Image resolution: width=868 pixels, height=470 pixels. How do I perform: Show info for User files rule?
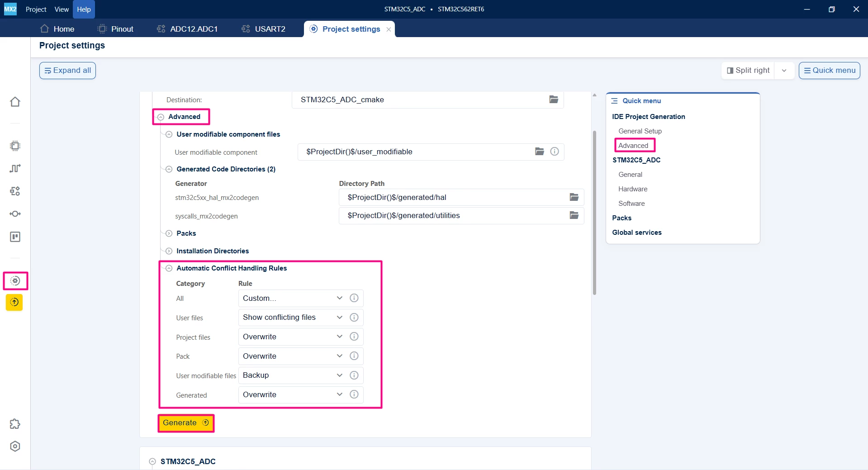(x=354, y=317)
